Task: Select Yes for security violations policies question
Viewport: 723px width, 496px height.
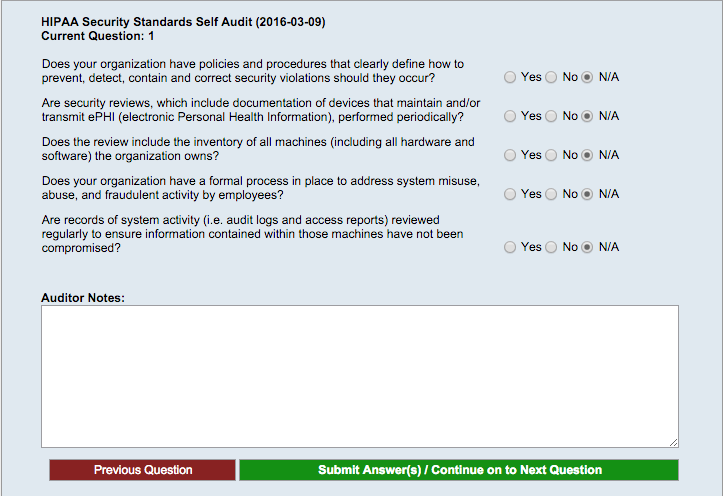Action: 510,77
